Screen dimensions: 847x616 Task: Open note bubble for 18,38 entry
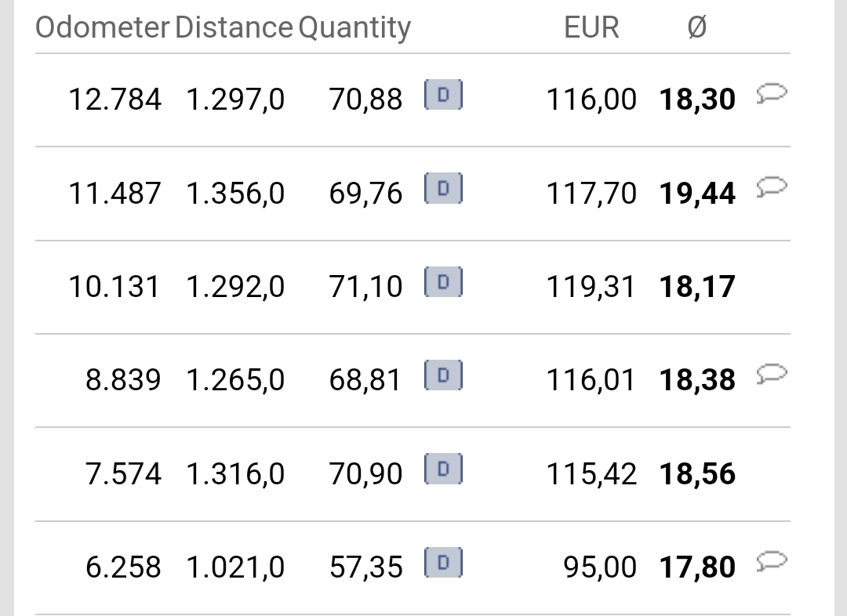(772, 374)
